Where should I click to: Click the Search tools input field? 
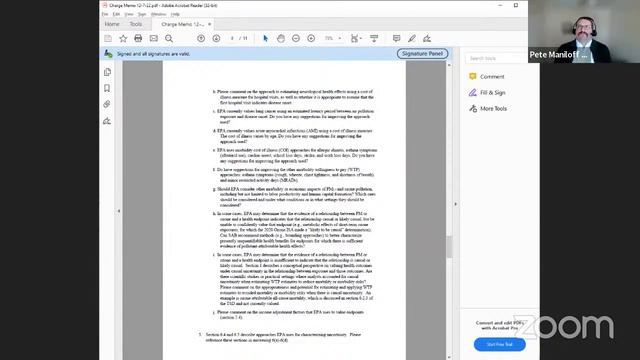tap(496, 58)
